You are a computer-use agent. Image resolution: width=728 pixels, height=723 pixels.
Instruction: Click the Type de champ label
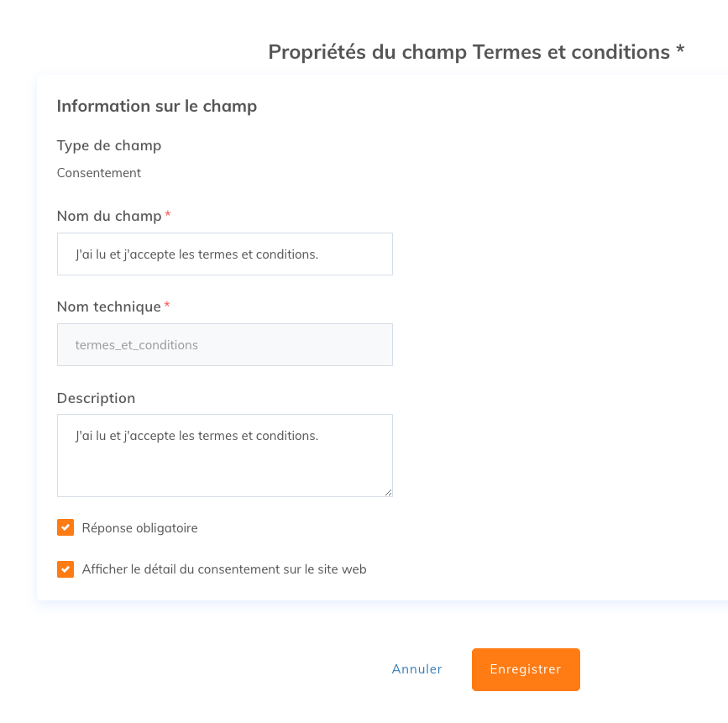click(x=109, y=146)
